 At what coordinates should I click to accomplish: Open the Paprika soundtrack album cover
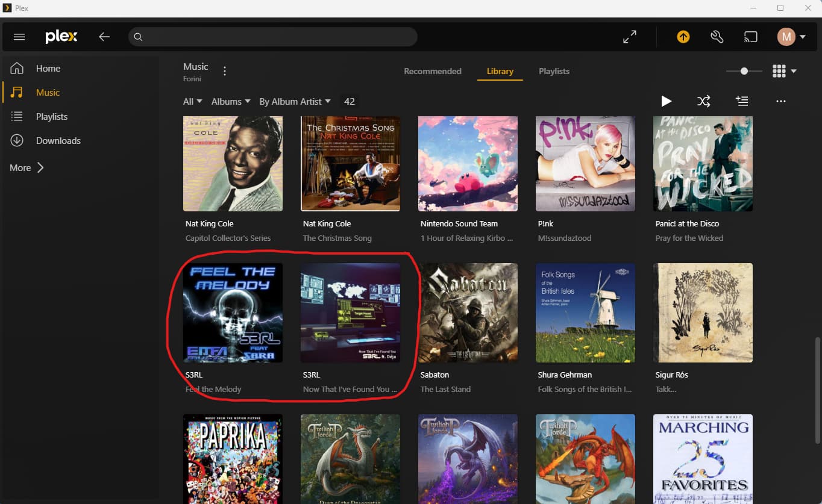(233, 459)
